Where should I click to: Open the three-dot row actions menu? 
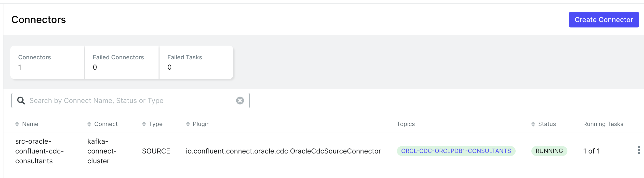point(639,150)
